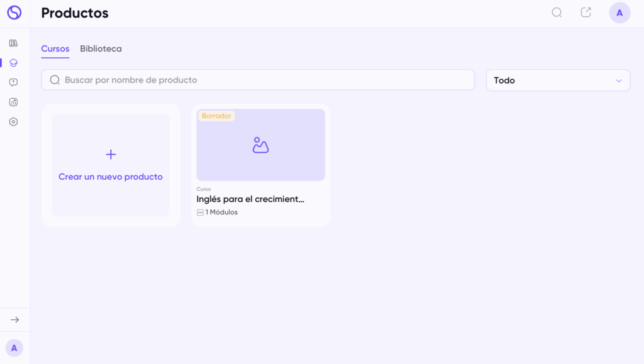Open the 'Inglés para el crecimient...' course title
This screenshot has width=644, height=364.
coord(250,199)
